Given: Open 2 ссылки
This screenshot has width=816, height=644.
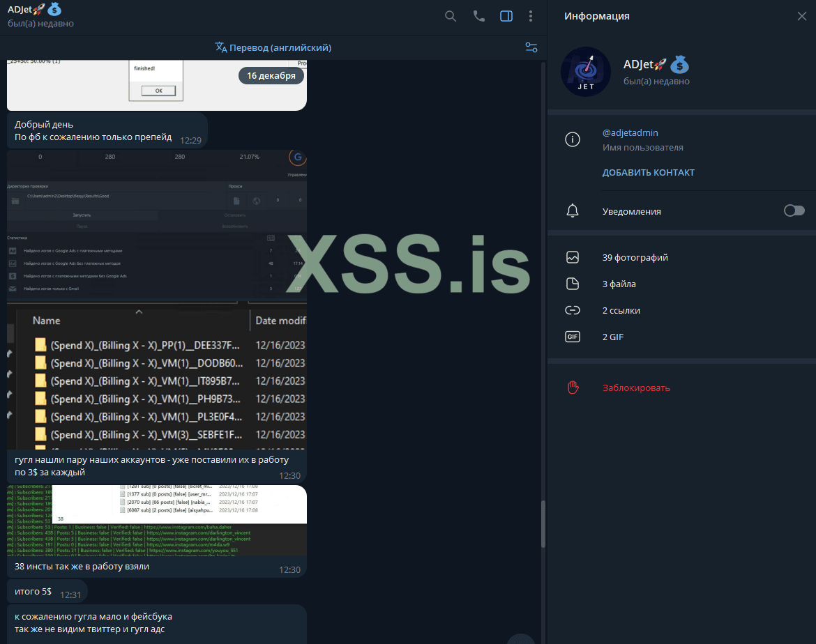Looking at the screenshot, I should click(x=621, y=310).
